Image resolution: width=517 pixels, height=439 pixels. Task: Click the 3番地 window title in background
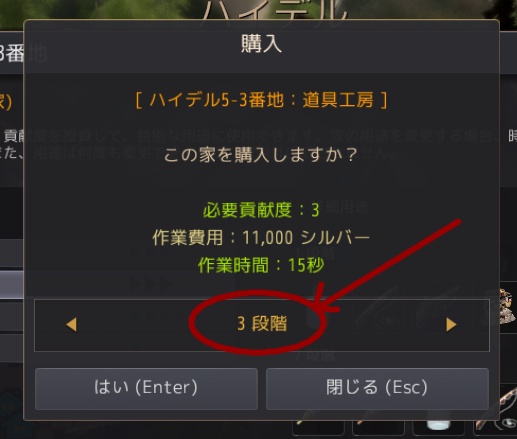pyautogui.click(x=13, y=53)
